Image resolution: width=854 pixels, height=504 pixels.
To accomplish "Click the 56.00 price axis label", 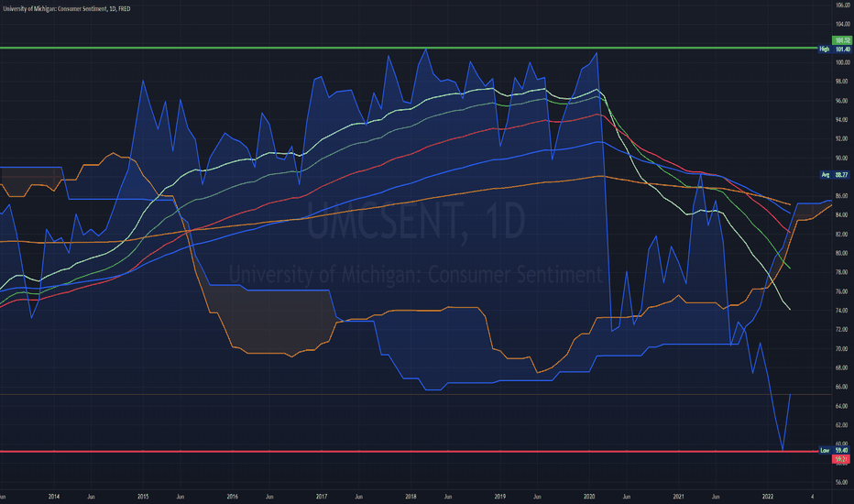I will 843,482.
